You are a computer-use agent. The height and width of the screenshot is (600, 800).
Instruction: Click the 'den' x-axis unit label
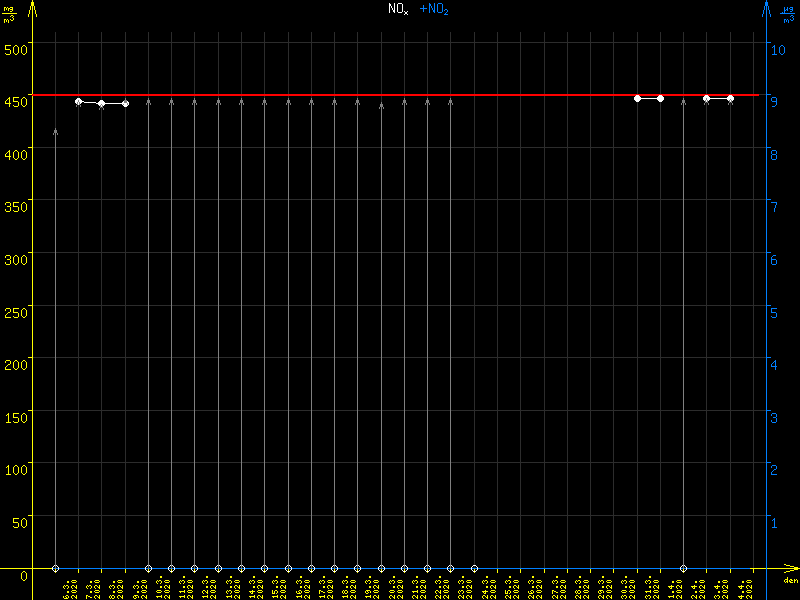[x=790, y=580]
